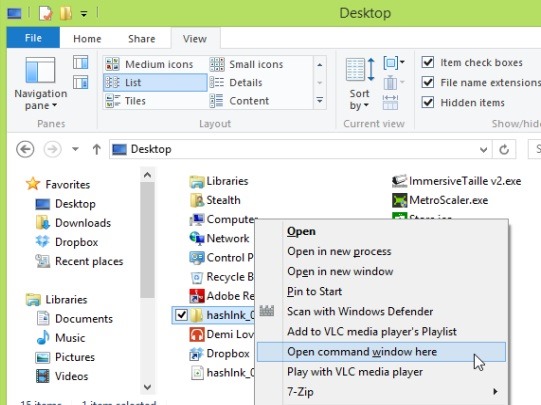Select the Libraries item in file list
Viewport: 541px width, 405px height.
click(x=219, y=181)
